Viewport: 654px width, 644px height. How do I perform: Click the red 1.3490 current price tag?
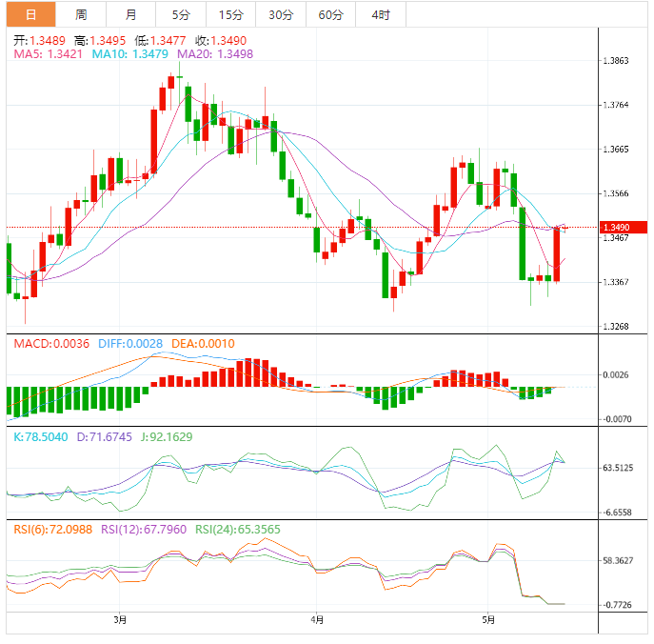pyautogui.click(x=623, y=228)
